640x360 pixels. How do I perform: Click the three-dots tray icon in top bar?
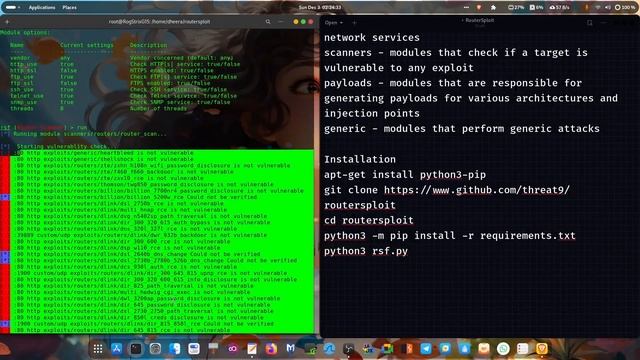pos(466,7)
